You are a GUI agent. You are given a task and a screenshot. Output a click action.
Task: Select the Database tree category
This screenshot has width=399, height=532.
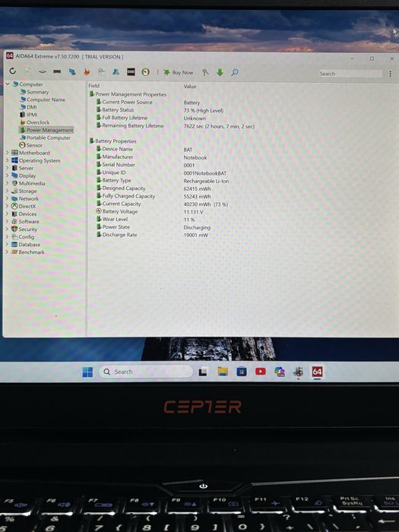(26, 245)
